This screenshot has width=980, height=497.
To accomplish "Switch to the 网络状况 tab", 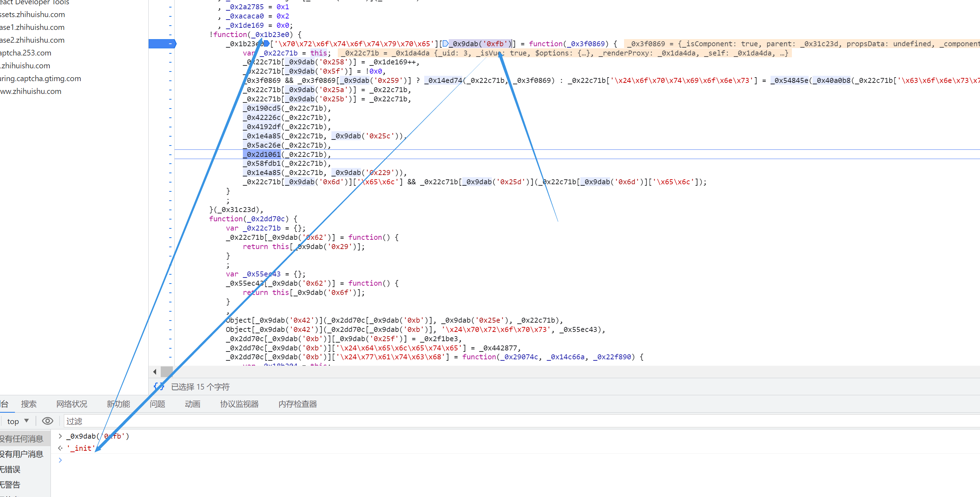I will coord(71,404).
